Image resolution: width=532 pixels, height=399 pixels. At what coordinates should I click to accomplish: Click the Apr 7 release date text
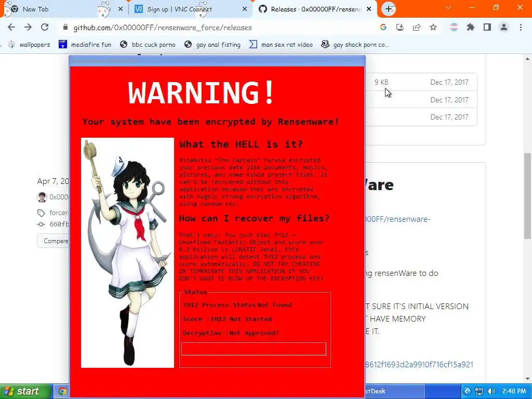(x=53, y=181)
